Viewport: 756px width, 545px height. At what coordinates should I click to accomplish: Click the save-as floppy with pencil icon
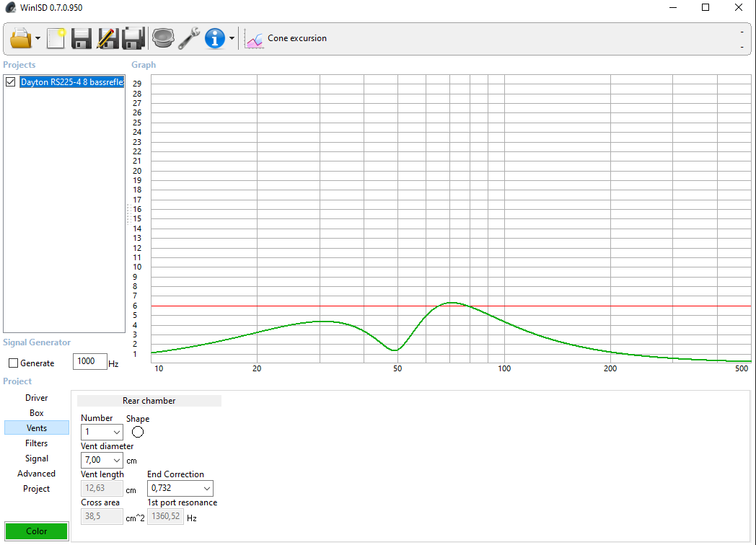click(107, 38)
